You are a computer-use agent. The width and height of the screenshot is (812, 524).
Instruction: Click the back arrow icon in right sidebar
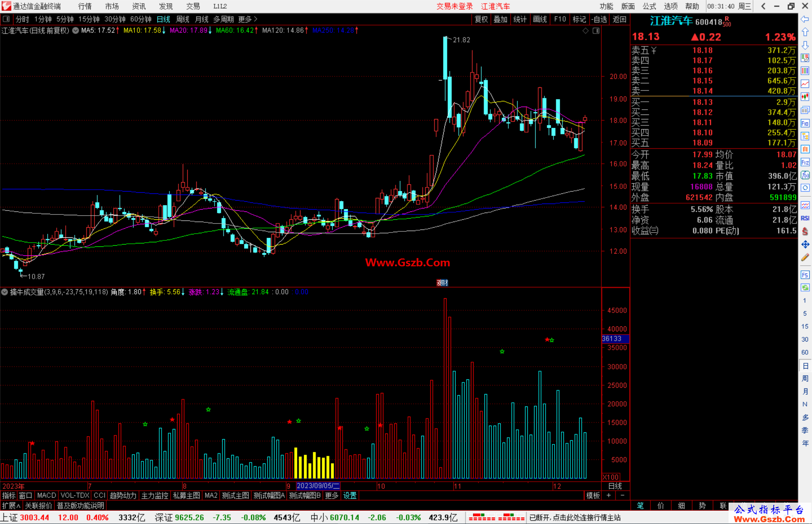point(805,19)
